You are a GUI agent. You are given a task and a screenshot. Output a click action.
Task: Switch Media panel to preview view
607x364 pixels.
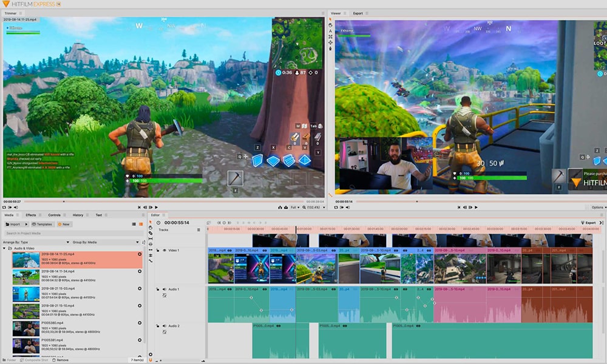pyautogui.click(x=141, y=224)
